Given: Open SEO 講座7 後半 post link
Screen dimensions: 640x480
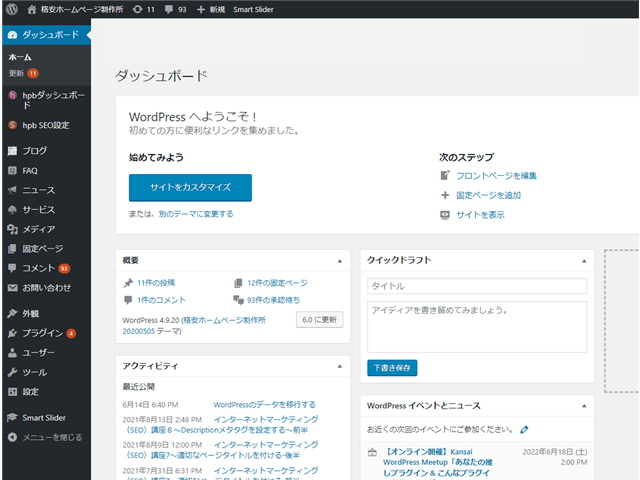Looking at the screenshot, I should click(222, 450).
